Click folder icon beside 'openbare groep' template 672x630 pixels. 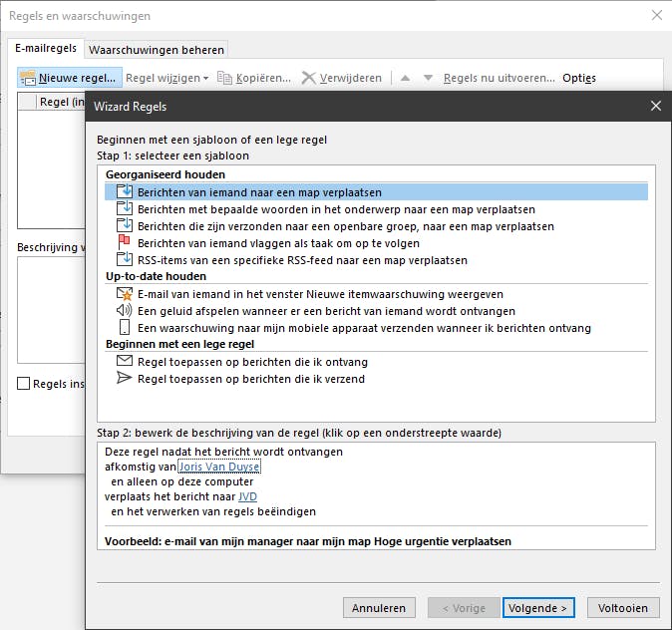(125, 225)
